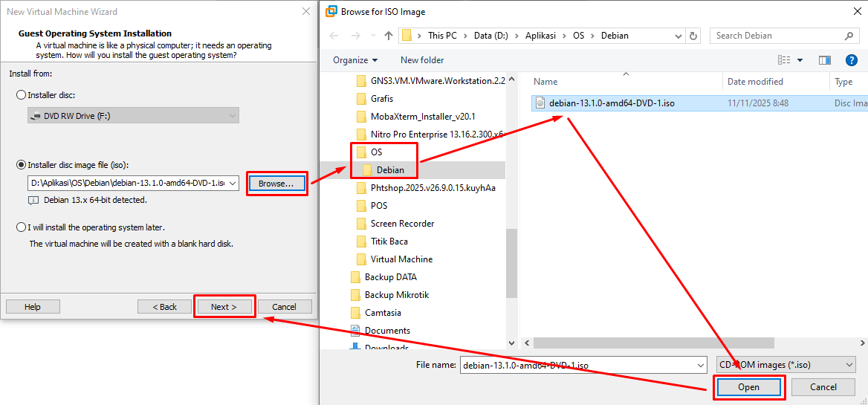Select the debian-13.1.0-amd64-DVD-1.iso file
The image size is (868, 405).
[x=611, y=103]
